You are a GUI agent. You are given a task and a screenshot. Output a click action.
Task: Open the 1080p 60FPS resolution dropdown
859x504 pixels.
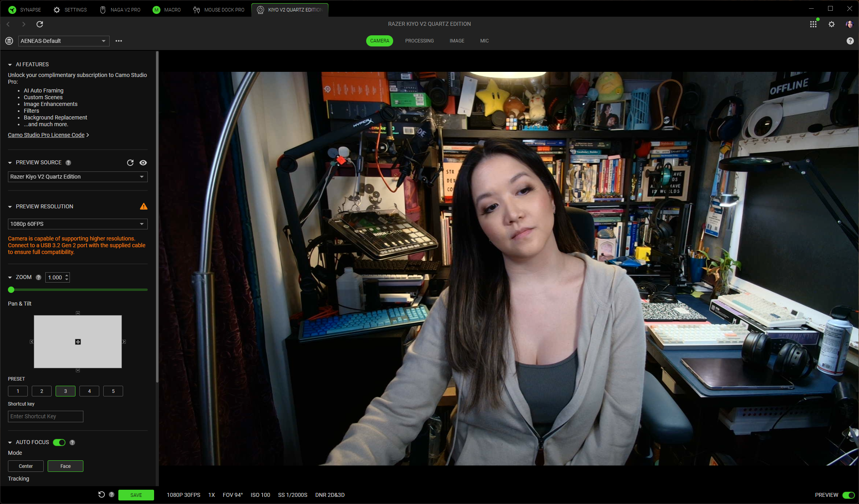click(77, 224)
